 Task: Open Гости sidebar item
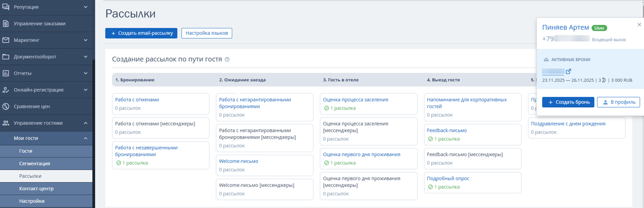(26, 151)
